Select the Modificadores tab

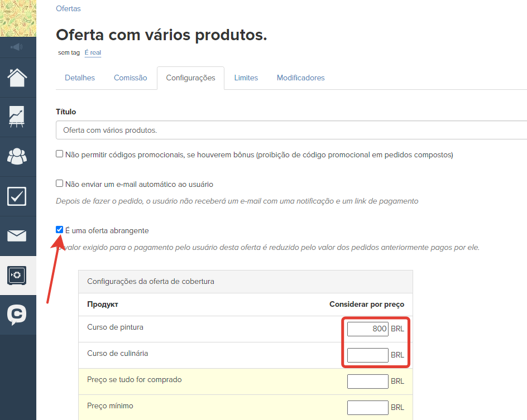(300, 78)
